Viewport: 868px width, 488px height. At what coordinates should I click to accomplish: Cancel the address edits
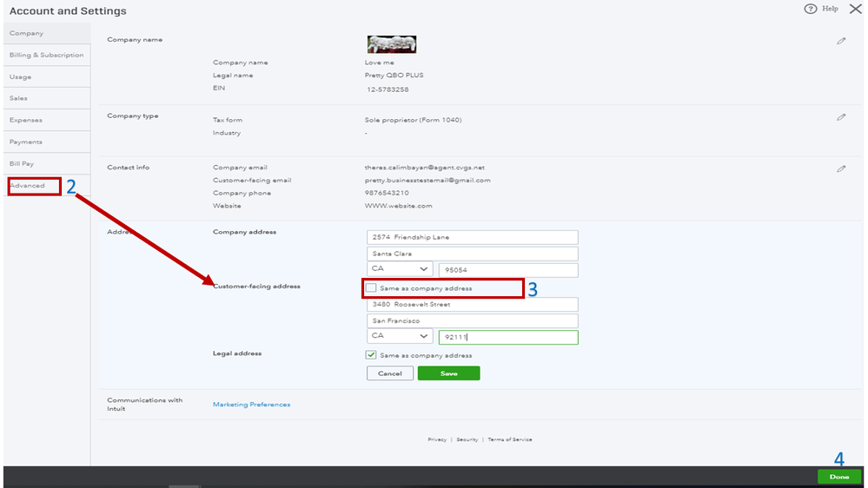point(390,373)
